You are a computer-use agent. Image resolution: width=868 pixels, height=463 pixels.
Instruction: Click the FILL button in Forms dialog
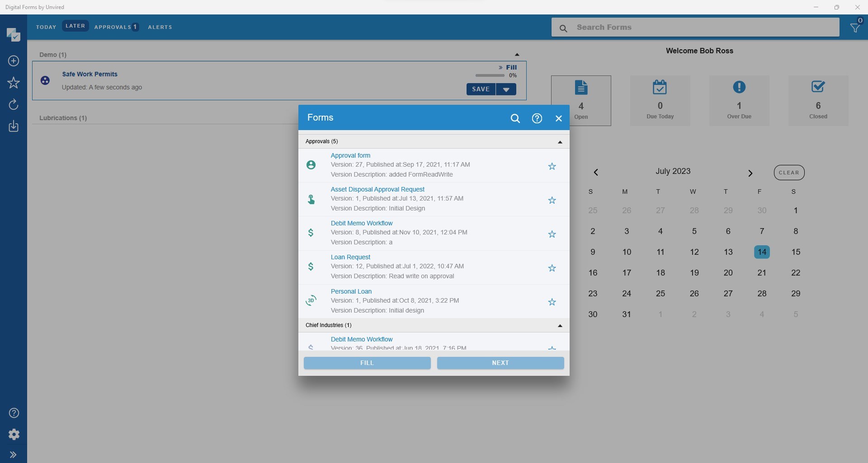point(367,363)
